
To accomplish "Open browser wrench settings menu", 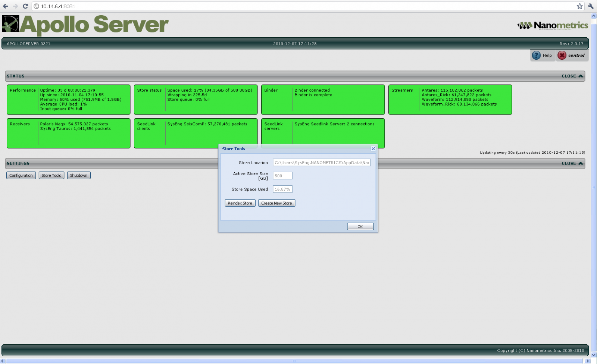I will pos(591,6).
